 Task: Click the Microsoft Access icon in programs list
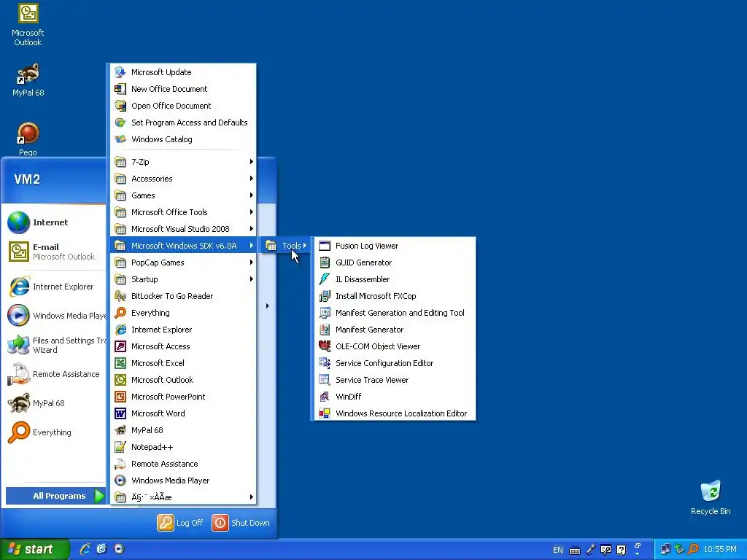click(120, 346)
